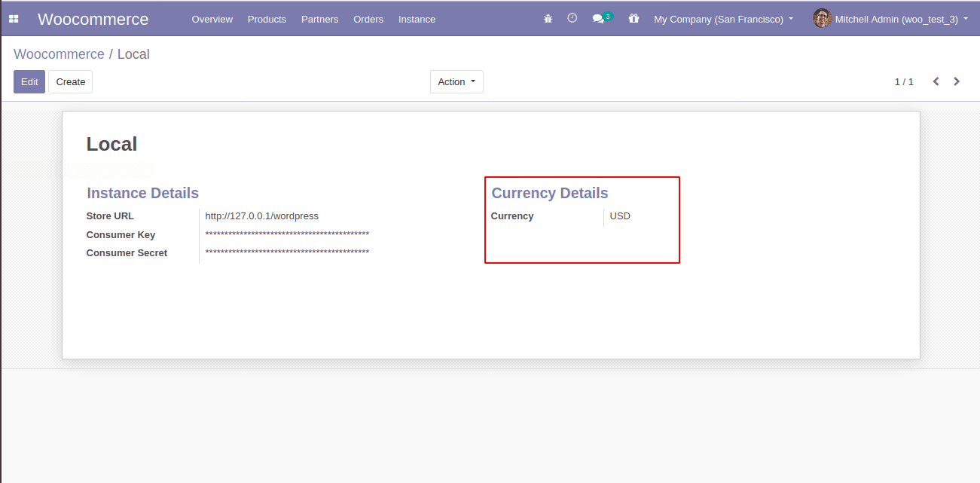The width and height of the screenshot is (980, 483).
Task: Click the USD currency value
Action: tap(620, 216)
